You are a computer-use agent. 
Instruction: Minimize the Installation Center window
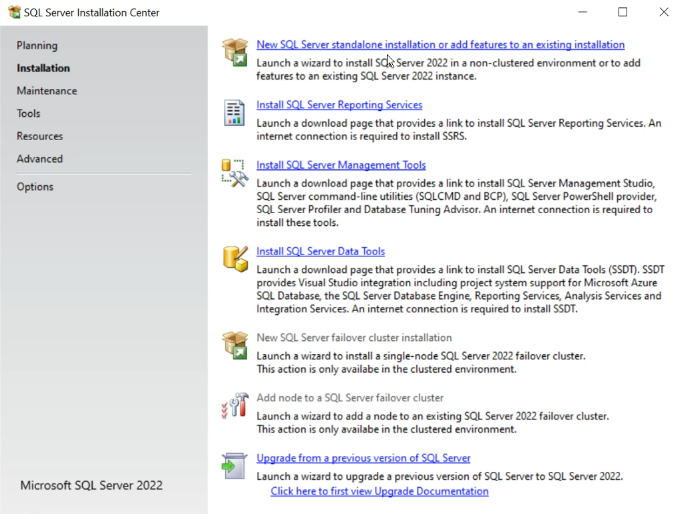(582, 12)
